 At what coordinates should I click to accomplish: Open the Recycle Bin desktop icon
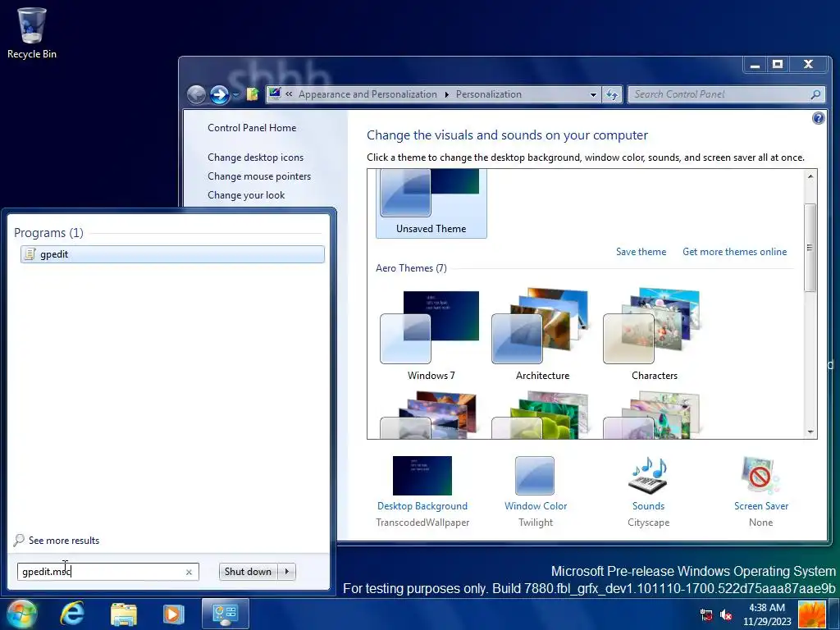32,32
